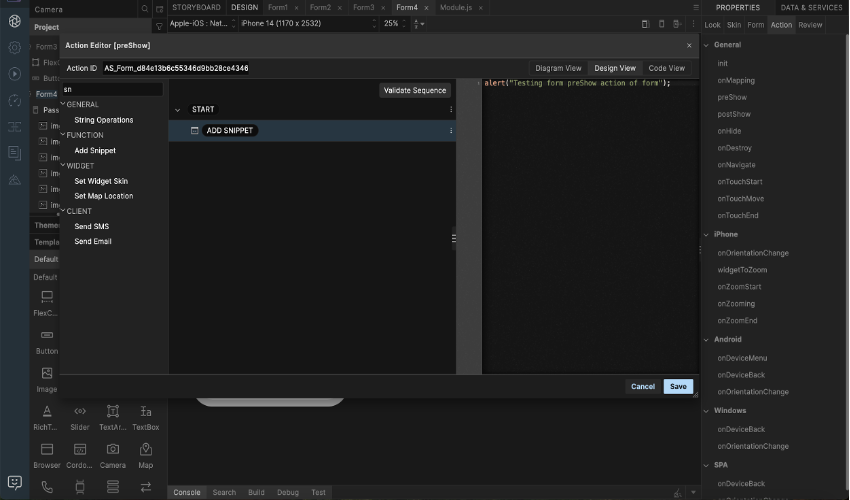
Task: Adjust the 25% zoom stepper
Action: [x=404, y=23]
